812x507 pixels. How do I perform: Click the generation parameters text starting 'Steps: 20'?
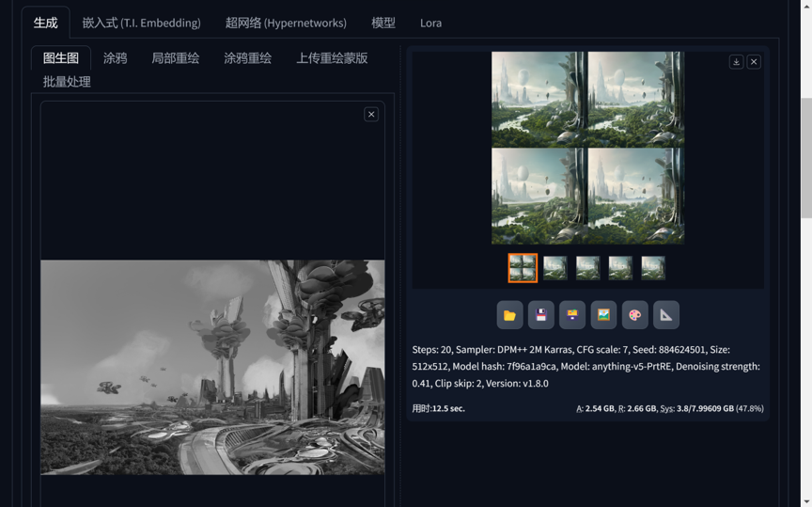(x=586, y=367)
